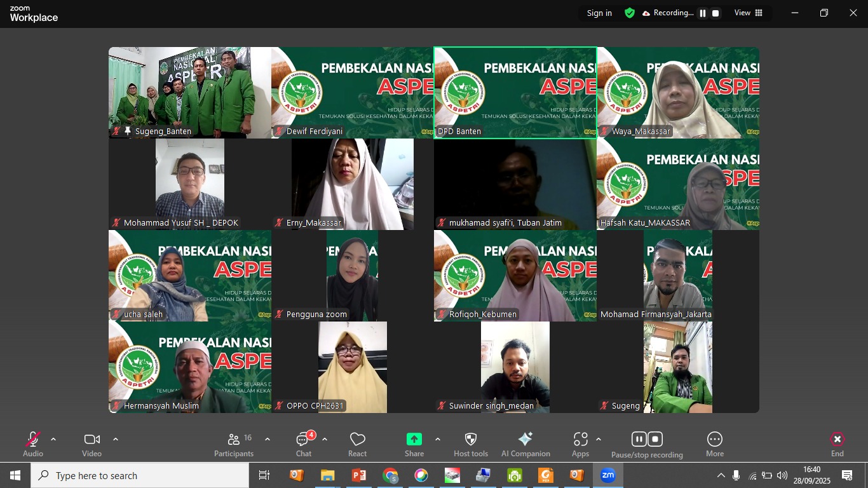Select the Waya_Makassar video tile
Image resolution: width=868 pixels, height=488 pixels.
677,93
